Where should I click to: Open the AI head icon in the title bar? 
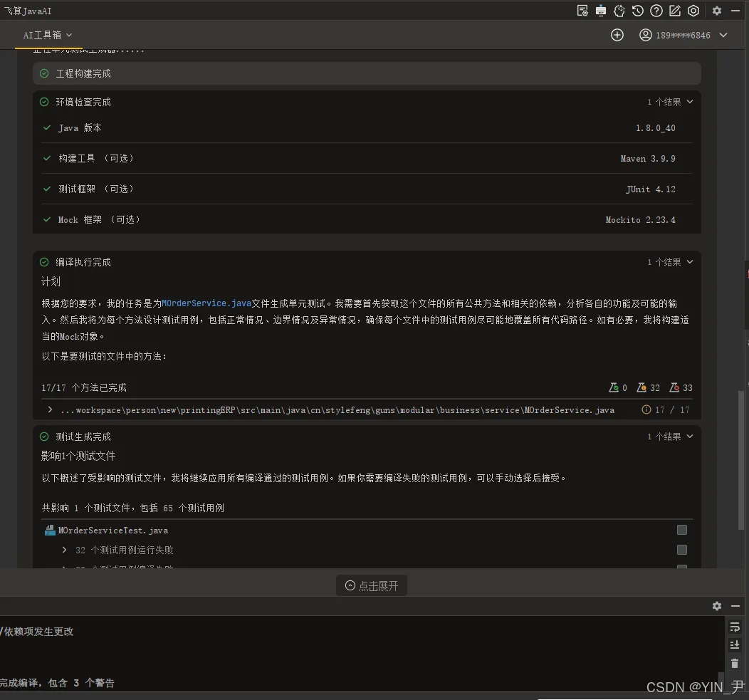click(619, 11)
